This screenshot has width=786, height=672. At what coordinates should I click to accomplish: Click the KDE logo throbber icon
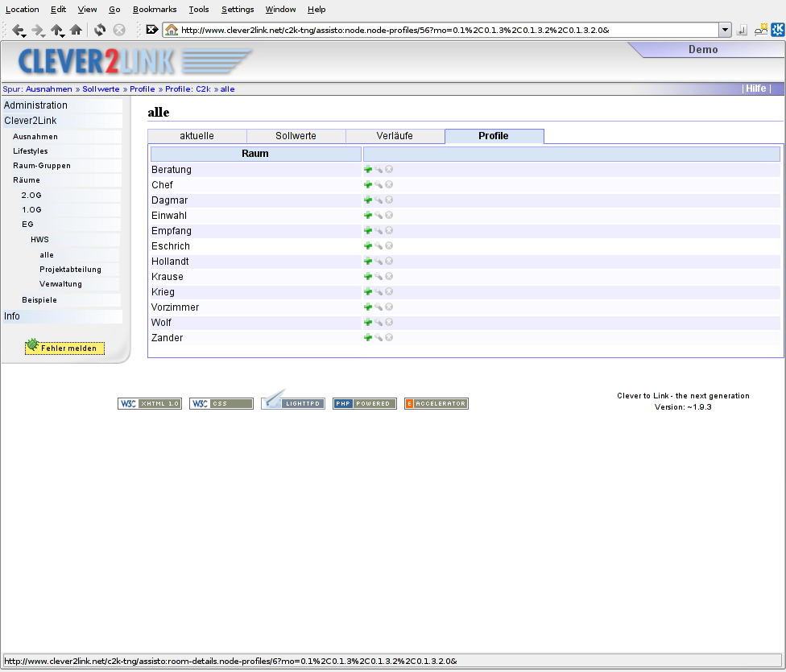[x=777, y=30]
